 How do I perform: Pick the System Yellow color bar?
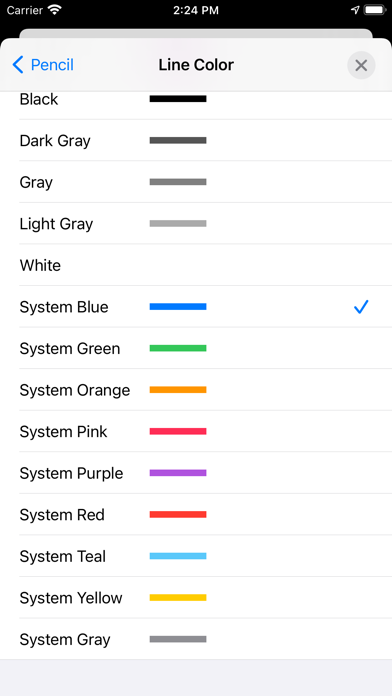tap(178, 597)
